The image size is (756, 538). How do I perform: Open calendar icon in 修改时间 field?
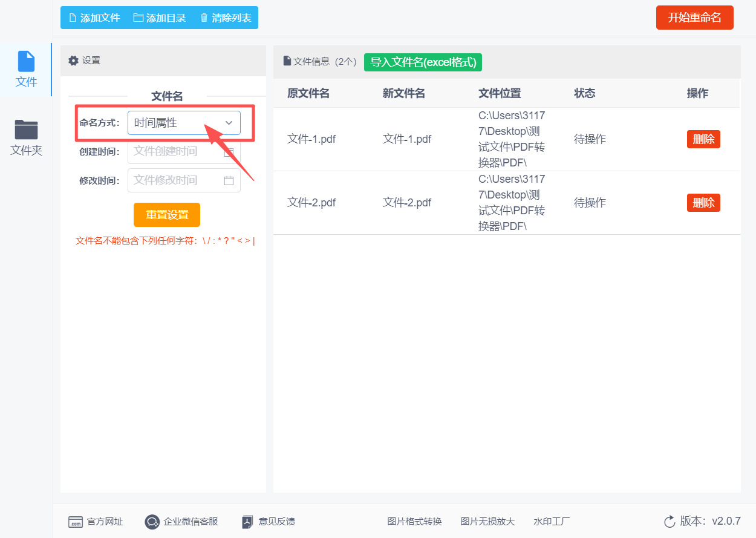[229, 180]
